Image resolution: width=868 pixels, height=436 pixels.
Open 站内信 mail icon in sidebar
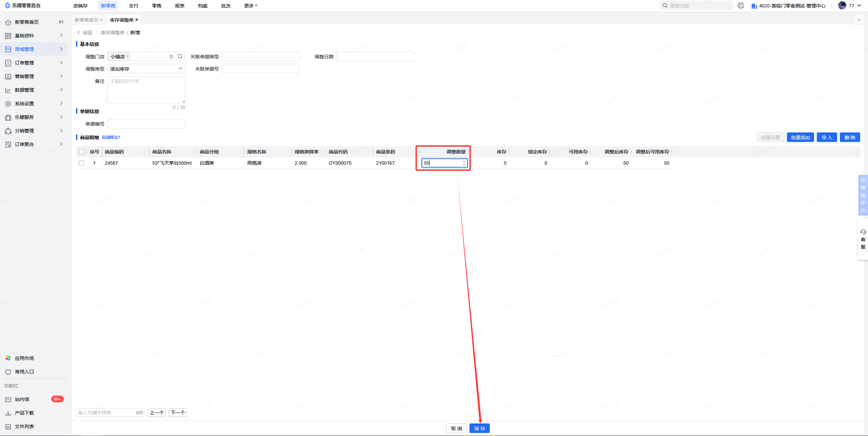[8, 399]
